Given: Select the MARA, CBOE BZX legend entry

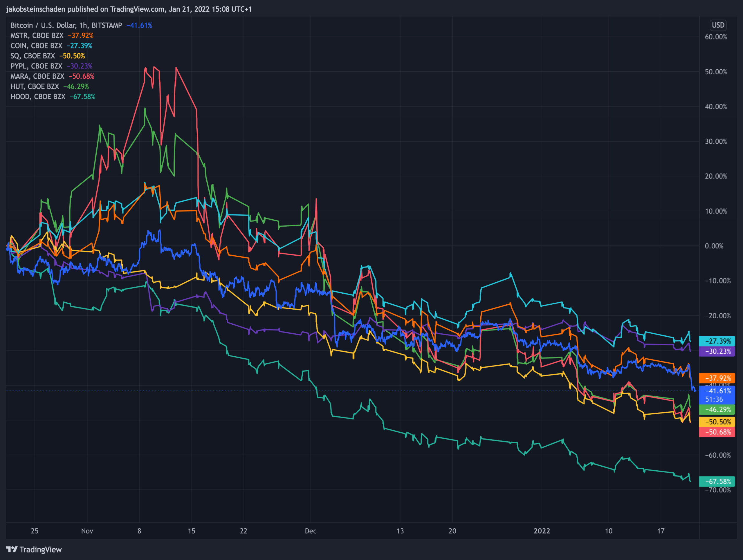Looking at the screenshot, I should pos(53,76).
